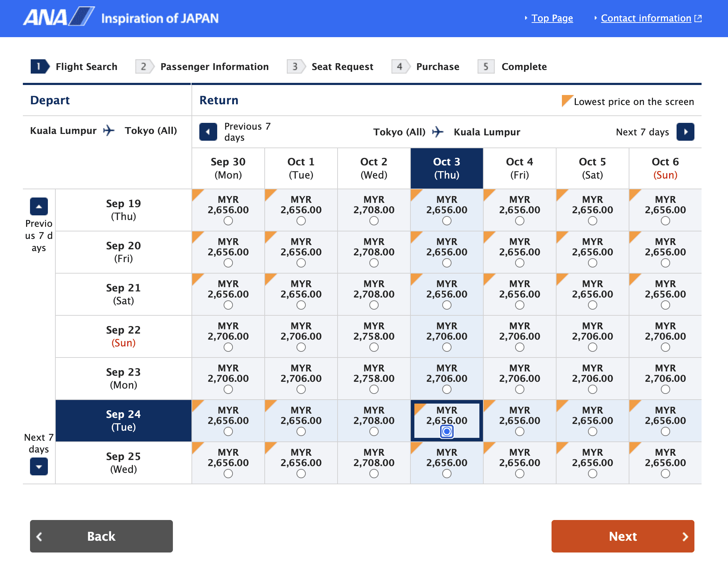The width and height of the screenshot is (728, 575).
Task: Choose the Oct 5 (Sat) return column header
Action: tap(592, 168)
